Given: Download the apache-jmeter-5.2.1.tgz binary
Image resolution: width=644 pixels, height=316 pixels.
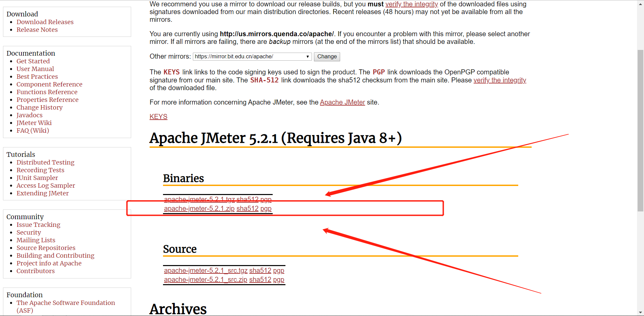Looking at the screenshot, I should (199, 199).
